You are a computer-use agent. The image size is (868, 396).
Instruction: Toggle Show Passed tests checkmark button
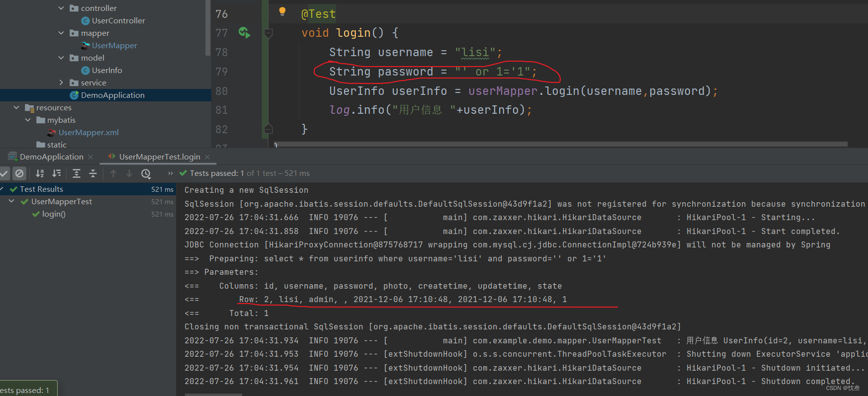click(4, 173)
